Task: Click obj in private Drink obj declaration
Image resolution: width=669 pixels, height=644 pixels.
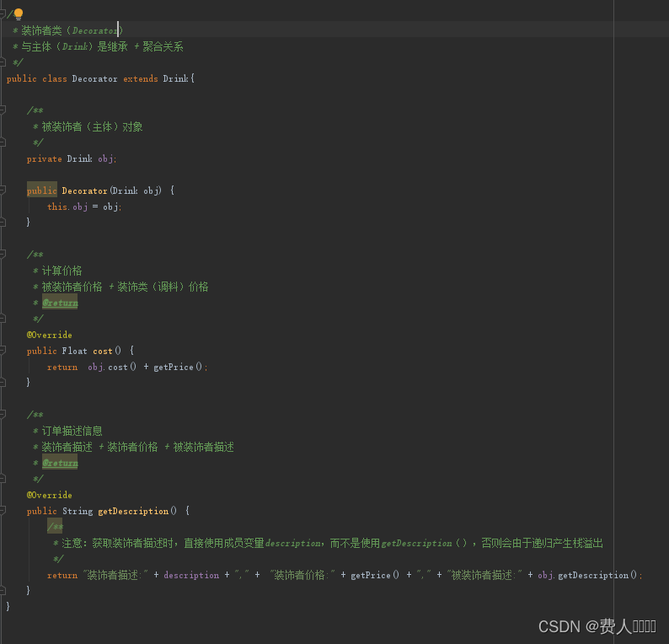Action: coord(106,158)
